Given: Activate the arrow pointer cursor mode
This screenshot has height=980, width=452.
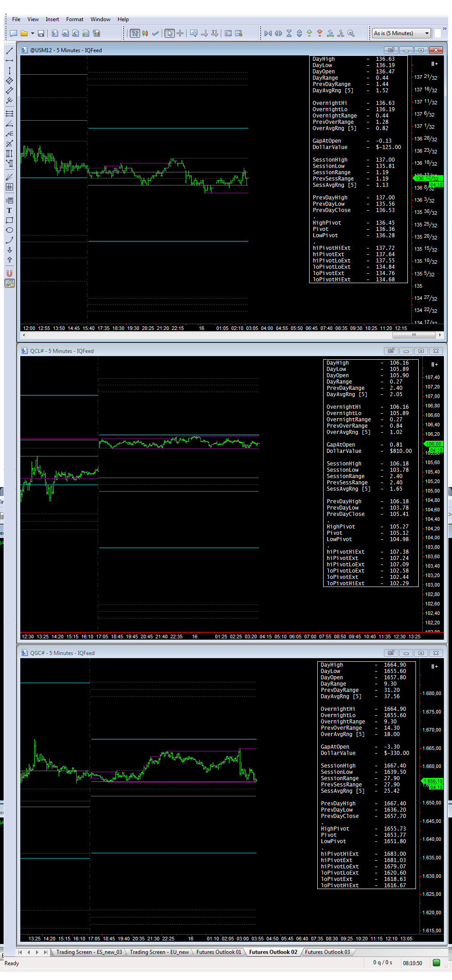Looking at the screenshot, I should [x=169, y=33].
